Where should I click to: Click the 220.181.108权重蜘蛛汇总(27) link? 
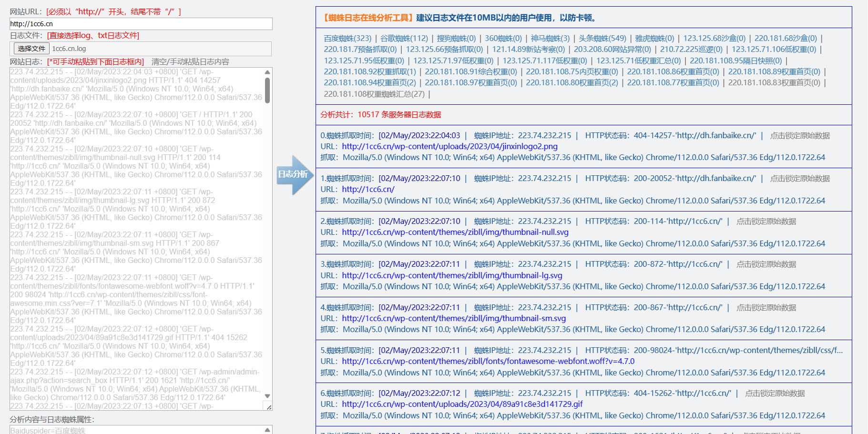tap(374, 94)
